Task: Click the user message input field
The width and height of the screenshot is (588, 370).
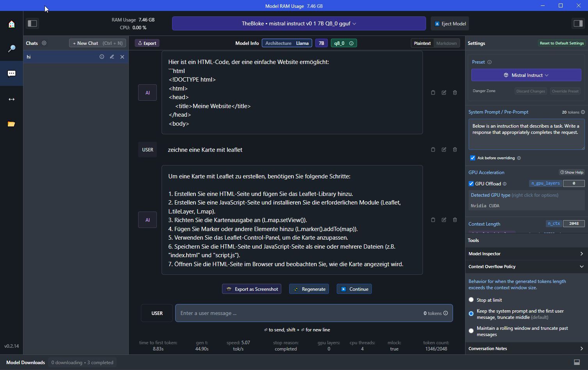Action: (x=314, y=313)
